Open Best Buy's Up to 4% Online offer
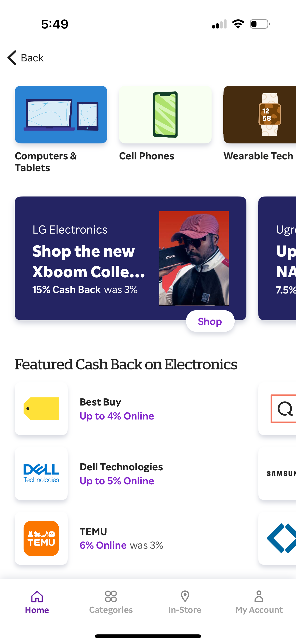The width and height of the screenshot is (296, 644). 116,416
